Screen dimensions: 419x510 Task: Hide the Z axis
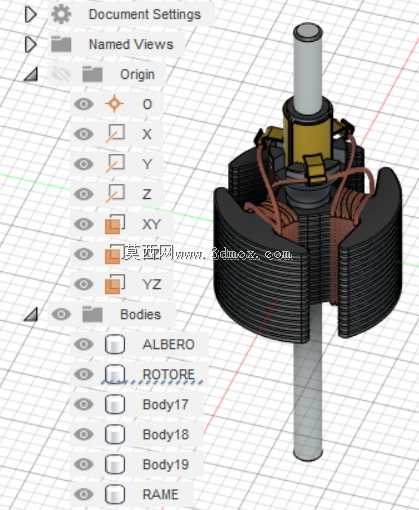[83, 194]
